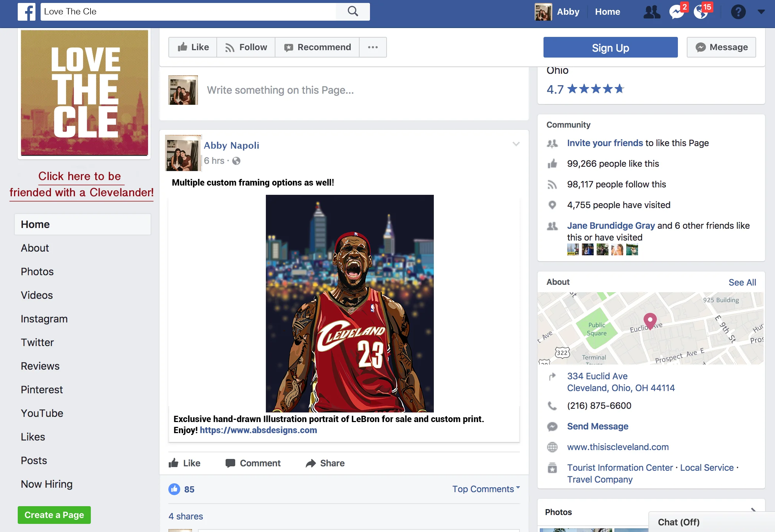The image size is (775, 532).
Task: Toggle Like on Abby Napoli's post
Action: click(185, 463)
